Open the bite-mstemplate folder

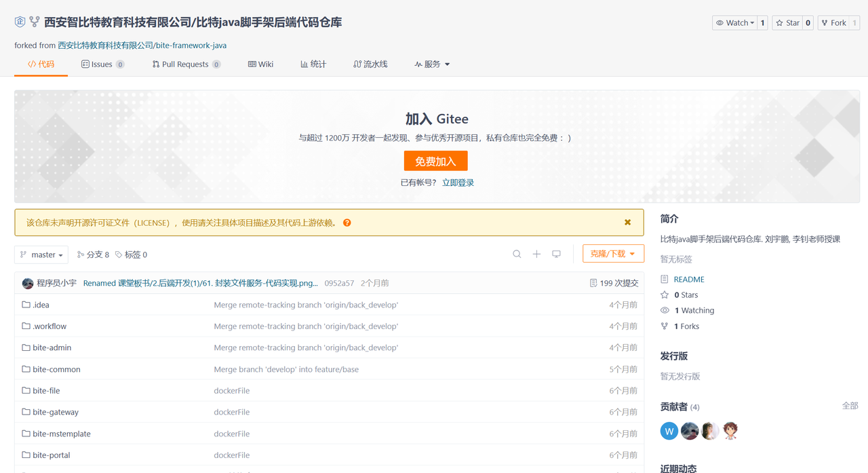pos(62,434)
